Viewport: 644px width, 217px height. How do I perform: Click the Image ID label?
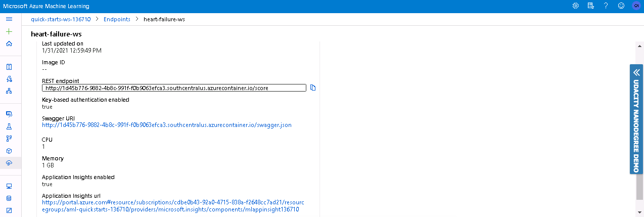[54, 62]
